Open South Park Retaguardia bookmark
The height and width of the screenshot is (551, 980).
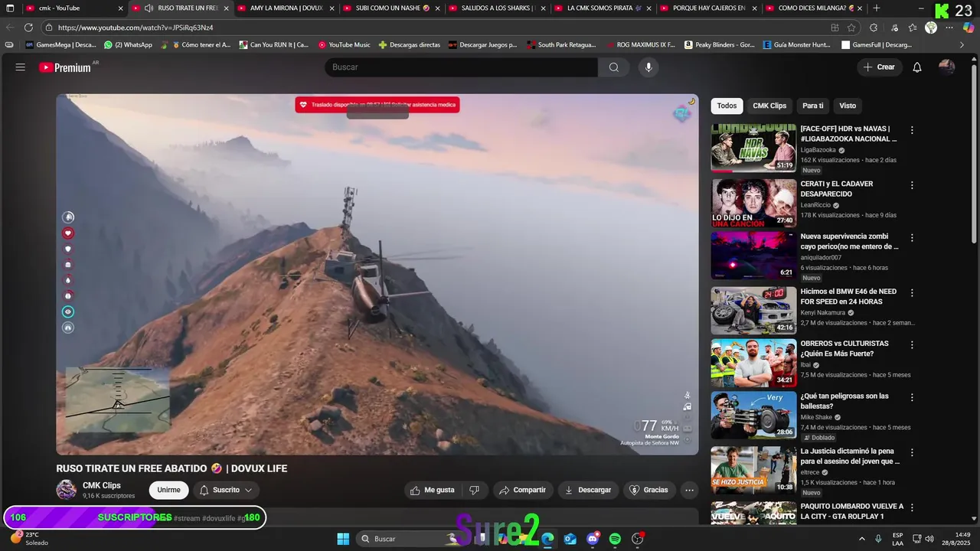pos(561,44)
